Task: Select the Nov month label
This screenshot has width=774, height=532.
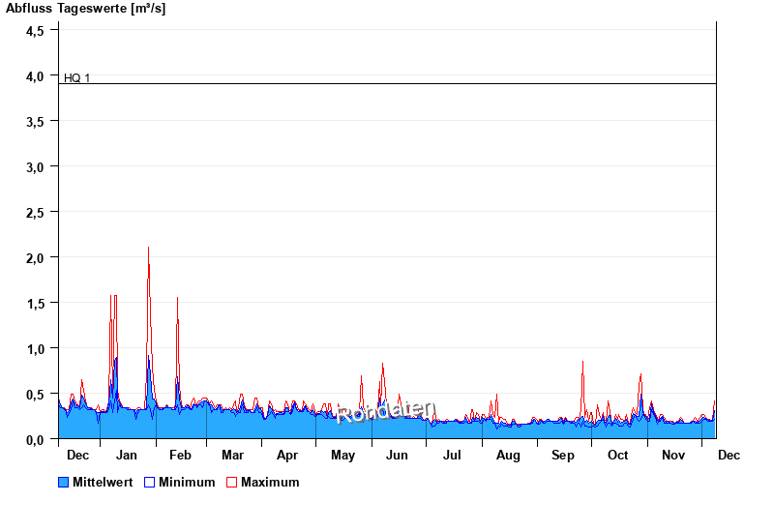Action: 673,455
